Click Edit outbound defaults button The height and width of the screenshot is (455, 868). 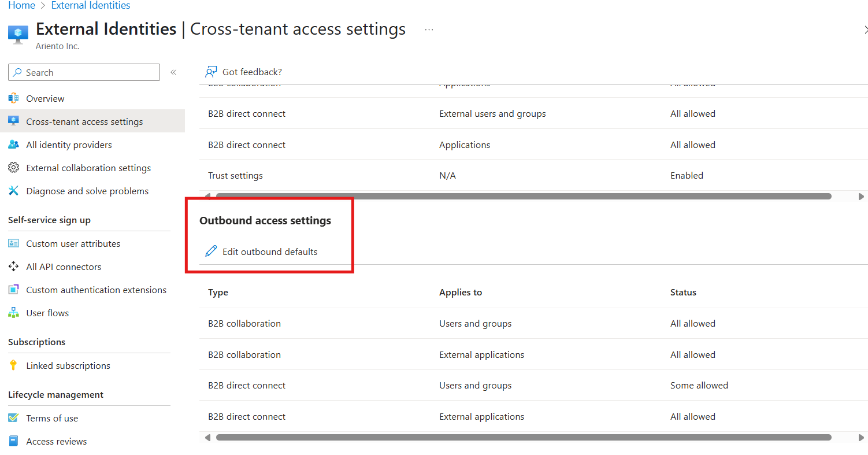270,251
